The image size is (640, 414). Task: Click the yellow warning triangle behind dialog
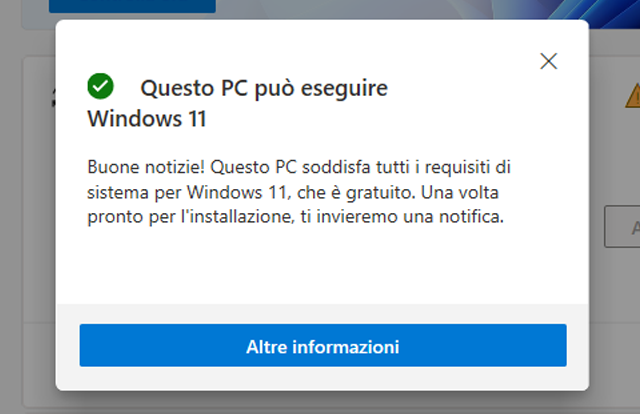pyautogui.click(x=632, y=96)
